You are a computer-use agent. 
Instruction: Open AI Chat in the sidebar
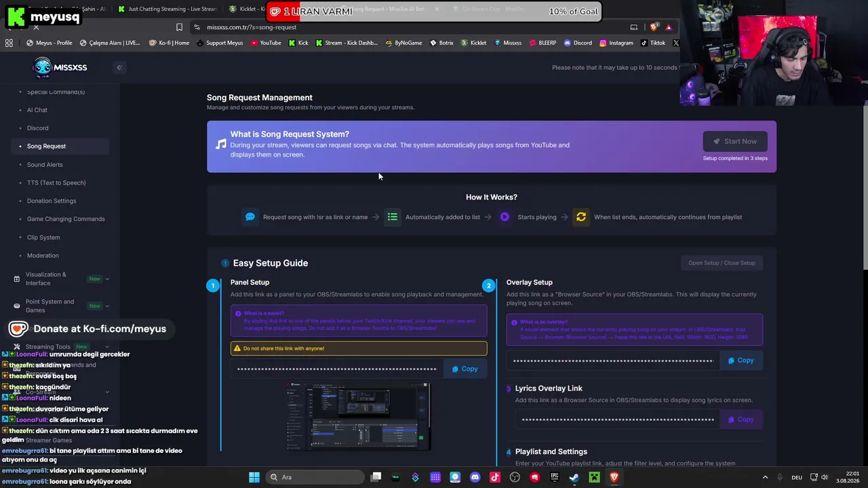click(37, 110)
